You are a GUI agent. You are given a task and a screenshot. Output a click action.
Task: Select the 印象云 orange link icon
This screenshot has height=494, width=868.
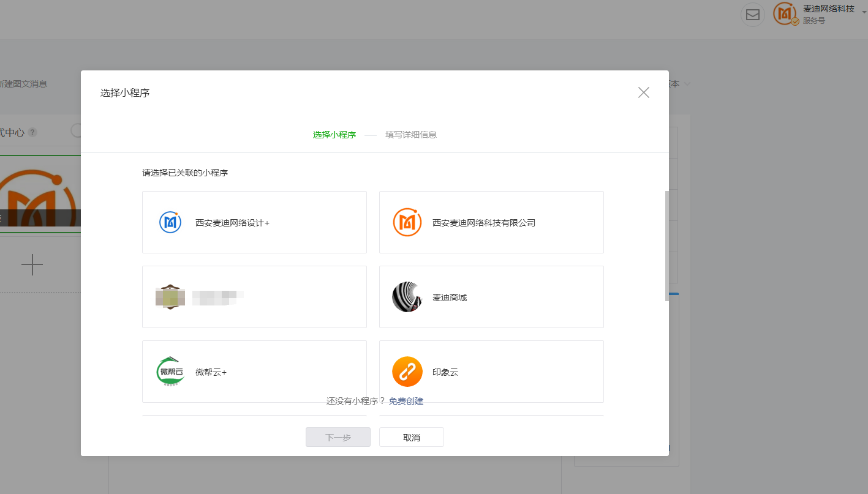[407, 371]
